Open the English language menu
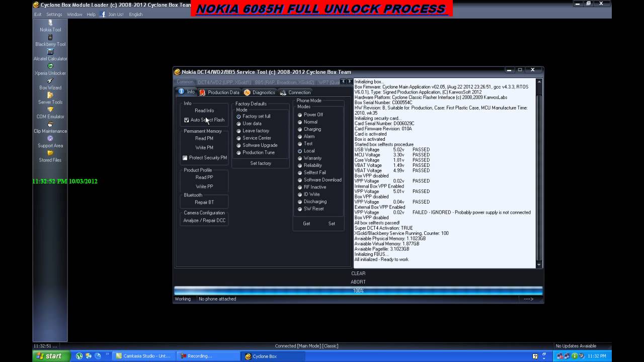 pos(136,15)
